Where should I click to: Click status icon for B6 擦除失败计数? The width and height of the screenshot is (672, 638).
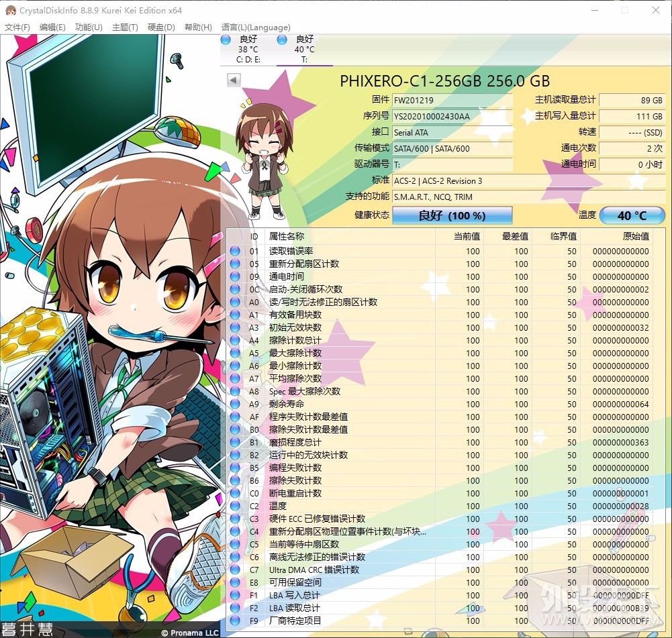(235, 480)
